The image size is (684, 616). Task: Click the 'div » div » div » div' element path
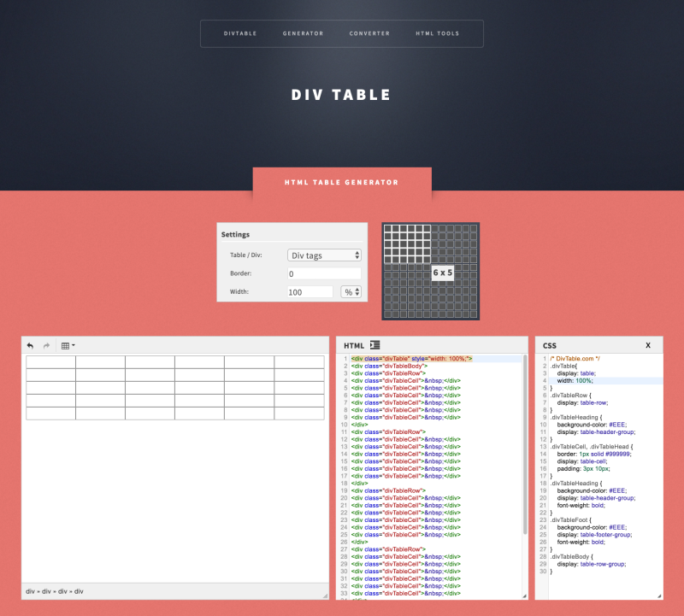click(55, 591)
